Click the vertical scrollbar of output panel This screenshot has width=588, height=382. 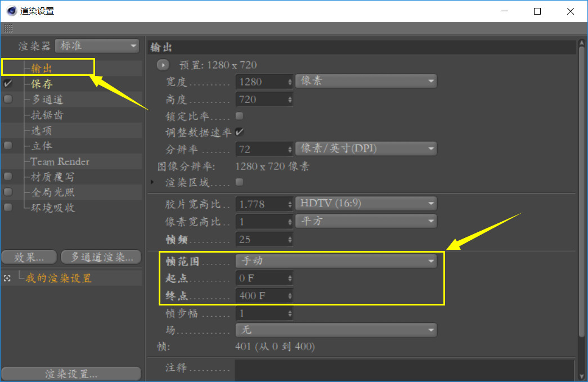(x=582, y=191)
